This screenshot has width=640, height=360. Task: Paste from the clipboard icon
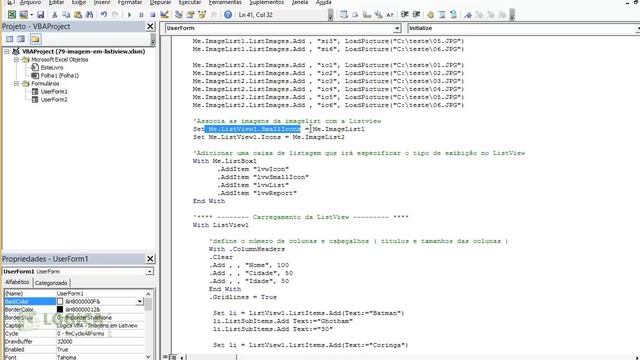[x=78, y=15]
